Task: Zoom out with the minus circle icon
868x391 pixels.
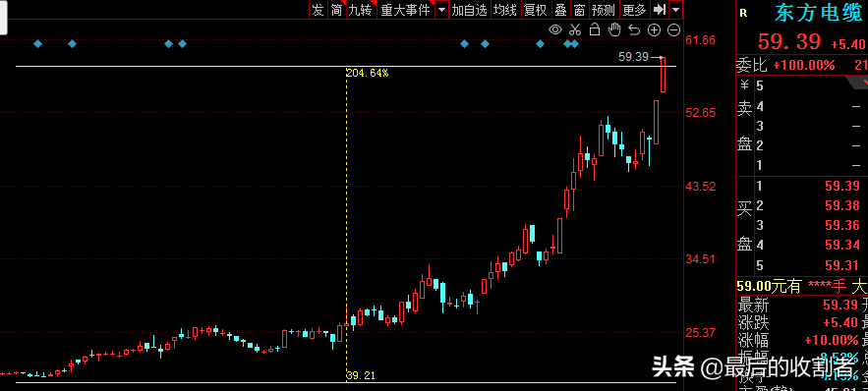Action: point(673,29)
